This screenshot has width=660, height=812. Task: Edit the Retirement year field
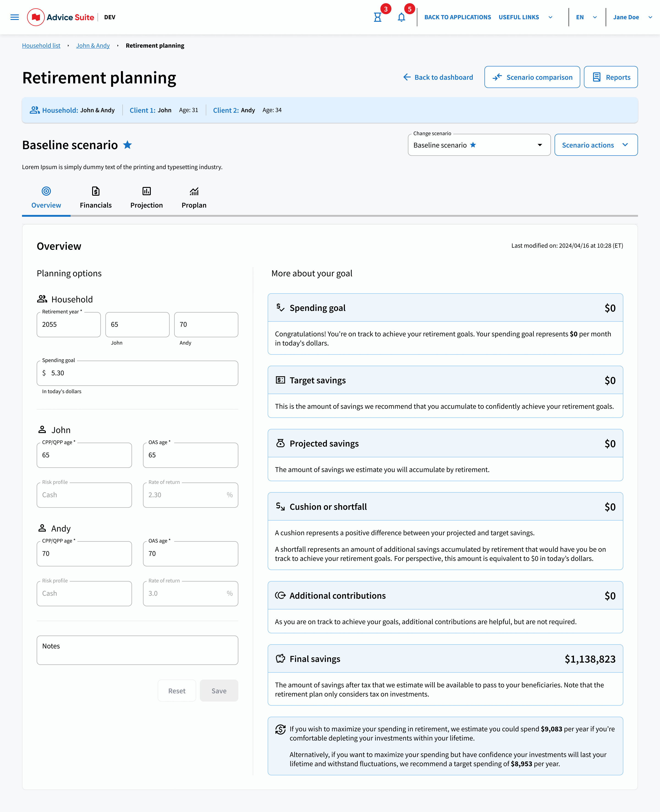[69, 324]
